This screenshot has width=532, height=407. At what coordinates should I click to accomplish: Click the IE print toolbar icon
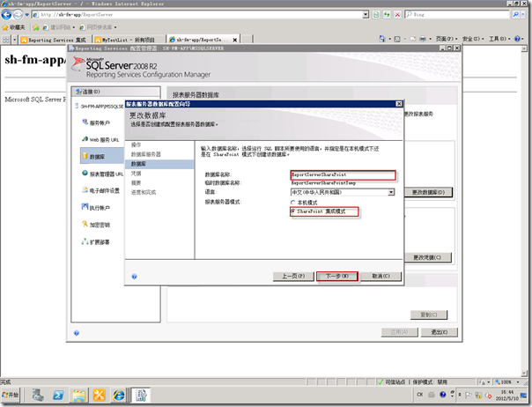(423, 39)
